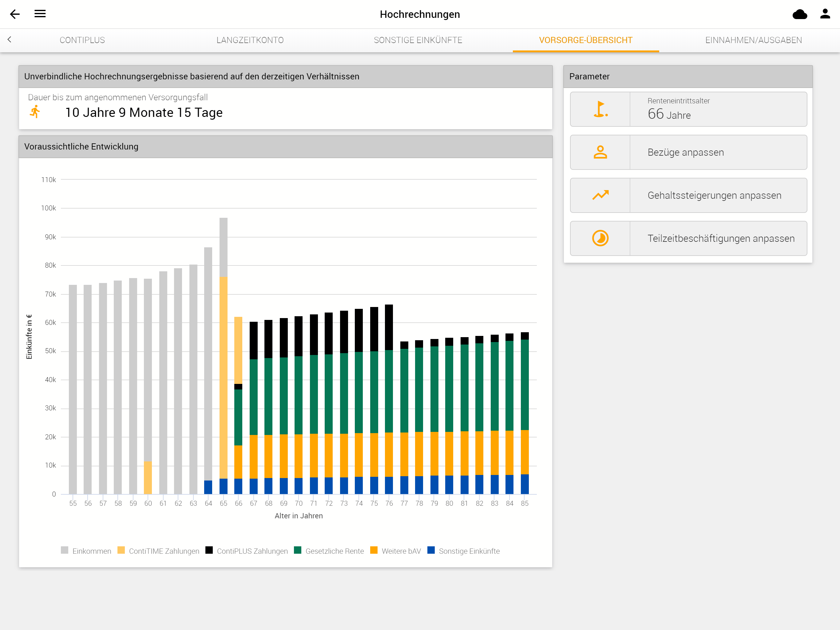Screen dimensions: 840x630
Task: Click the Sonstige Einkünfte blue legend swatch
Action: point(431,550)
